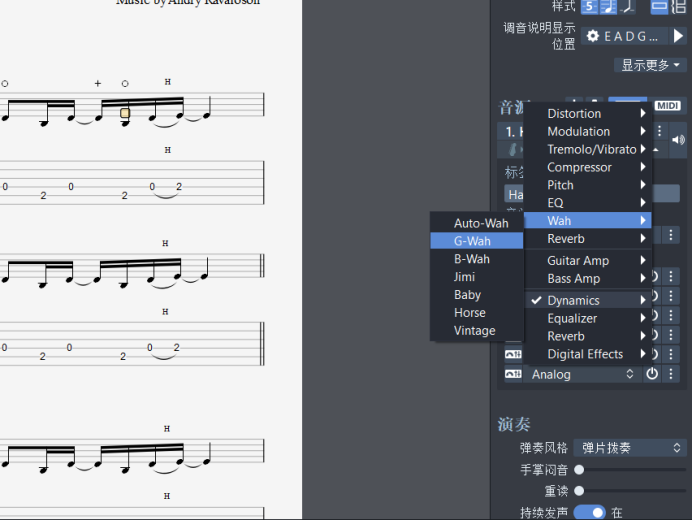Click the effect-type icon beside Analog
The width and height of the screenshot is (692, 520).
(x=513, y=374)
